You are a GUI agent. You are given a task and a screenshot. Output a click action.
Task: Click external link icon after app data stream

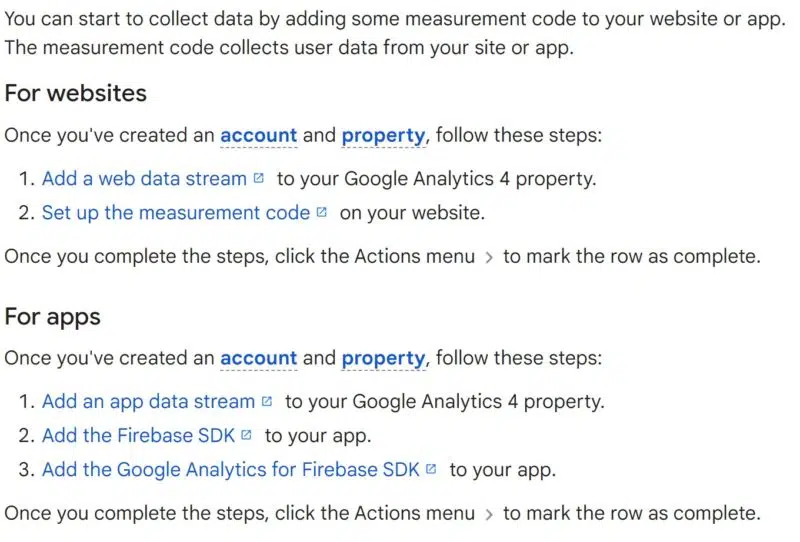(266, 401)
